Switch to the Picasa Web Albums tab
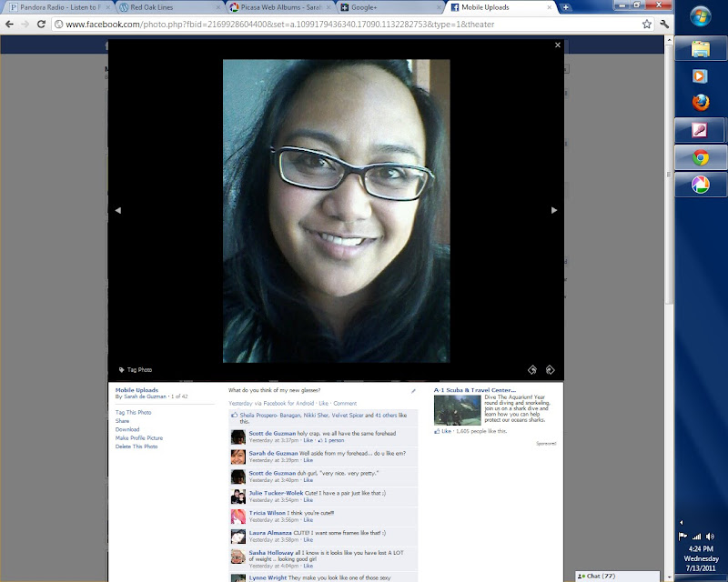The image size is (728, 582). pos(279,7)
